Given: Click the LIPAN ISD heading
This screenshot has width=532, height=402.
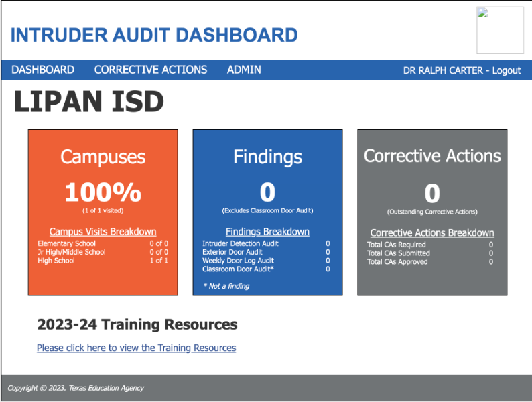Looking at the screenshot, I should coord(89,101).
